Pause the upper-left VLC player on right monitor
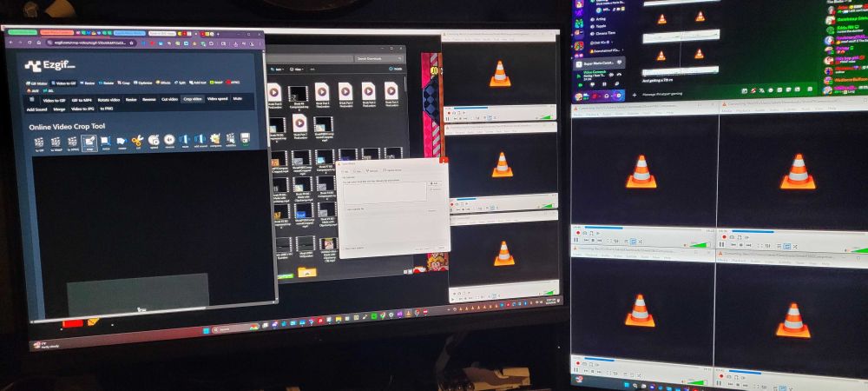The width and height of the screenshot is (868, 391). pyautogui.click(x=575, y=240)
